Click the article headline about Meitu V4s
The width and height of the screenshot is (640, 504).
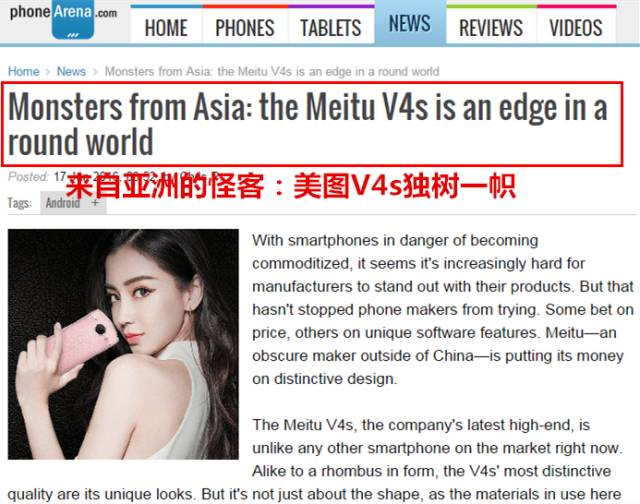[308, 124]
